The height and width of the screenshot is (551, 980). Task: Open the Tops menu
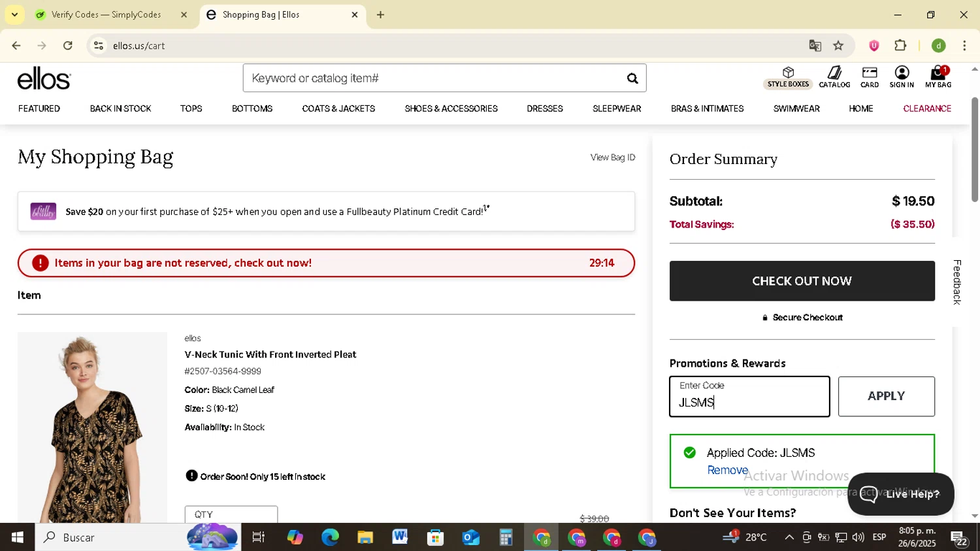coord(191,109)
